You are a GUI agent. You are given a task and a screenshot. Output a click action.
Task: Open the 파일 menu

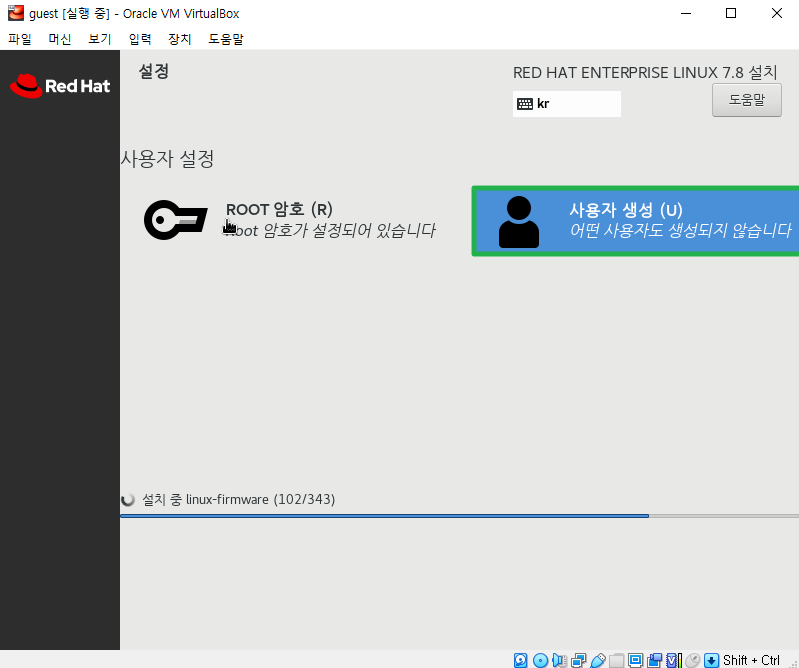tap(20, 39)
